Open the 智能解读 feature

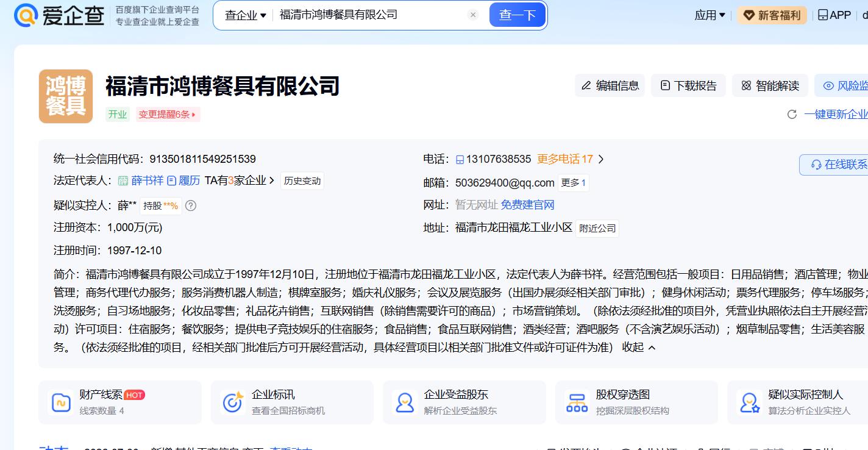click(x=770, y=86)
